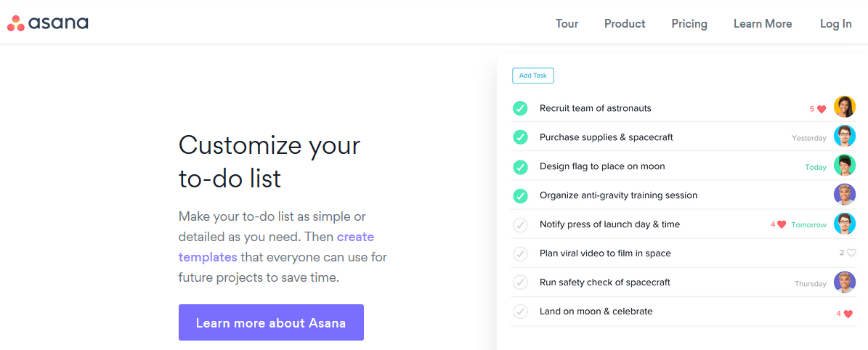868x350 pixels.
Task: Like the Plan viral video task with heart
Action: [851, 253]
